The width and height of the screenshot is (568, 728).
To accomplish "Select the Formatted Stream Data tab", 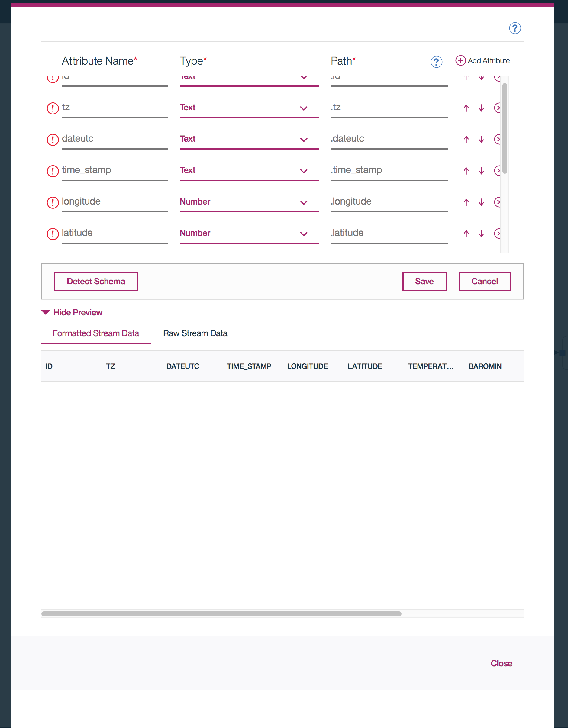I will [96, 333].
